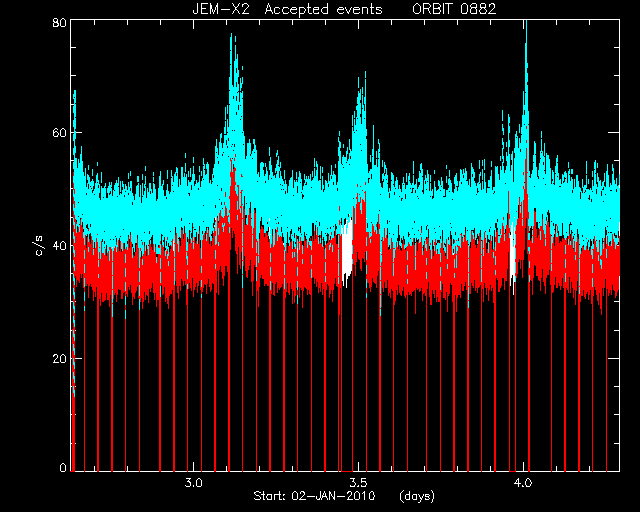Image resolution: width=640 pixels, height=512 pixels.
Task: Click the white data gap before day 4.0
Action: tap(513, 253)
